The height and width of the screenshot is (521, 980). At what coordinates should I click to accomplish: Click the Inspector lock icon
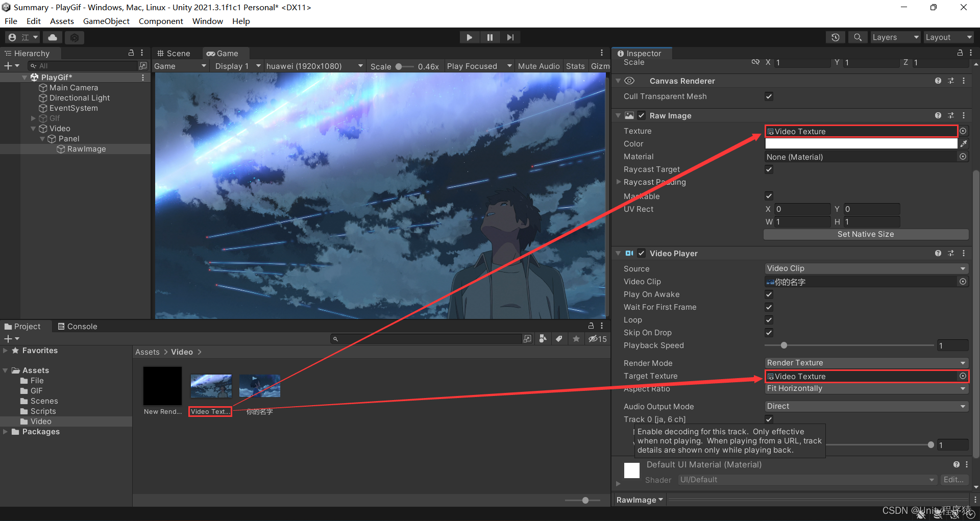click(960, 53)
